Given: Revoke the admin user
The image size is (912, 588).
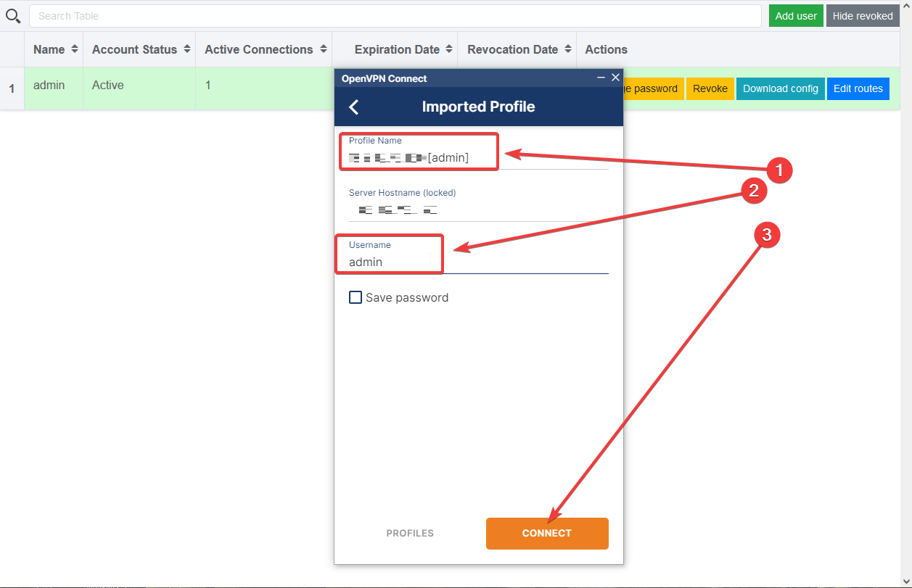Looking at the screenshot, I should [x=710, y=88].
